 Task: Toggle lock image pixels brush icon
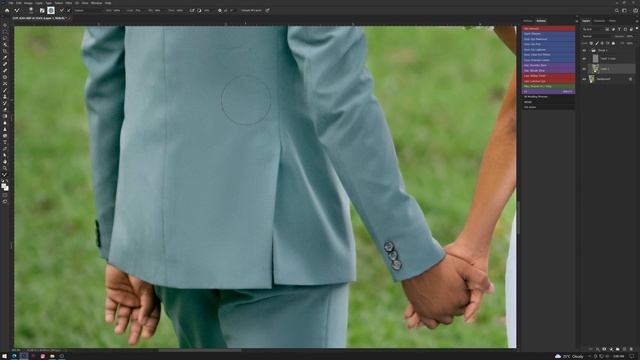[597, 43]
